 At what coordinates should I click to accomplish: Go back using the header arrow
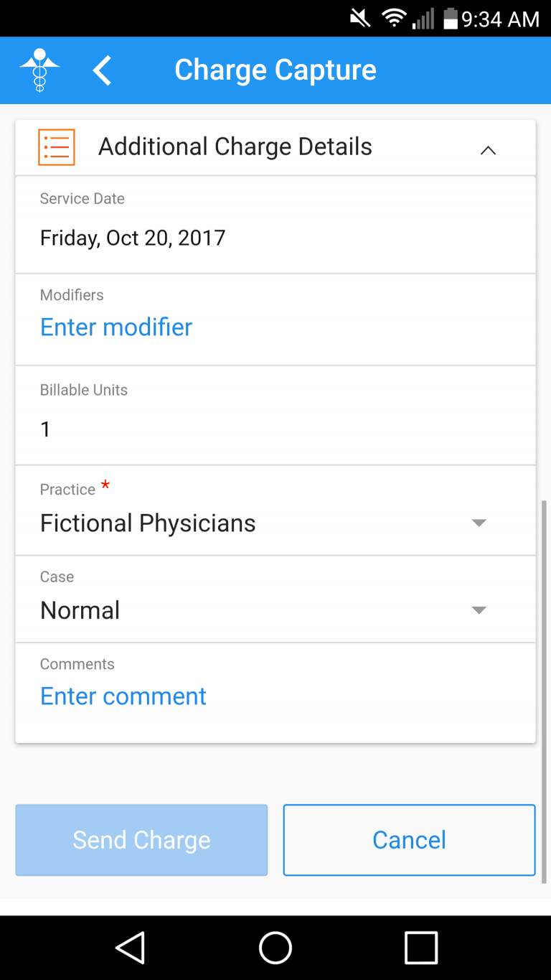pos(103,70)
